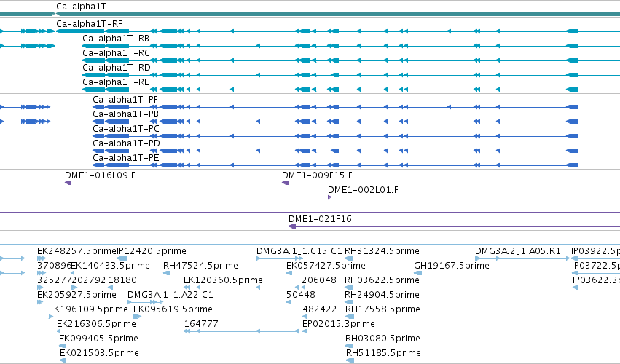Click the EK099405.5prime feature block
620x364 pixels.
(x=62, y=346)
